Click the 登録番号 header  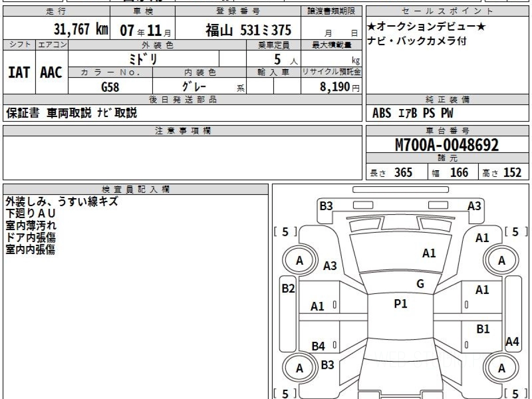pyautogui.click(x=238, y=12)
